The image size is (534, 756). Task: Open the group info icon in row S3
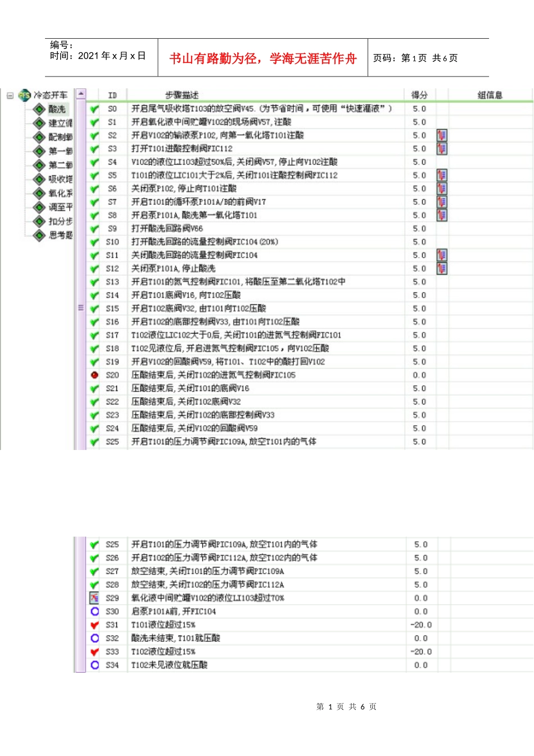coord(442,148)
